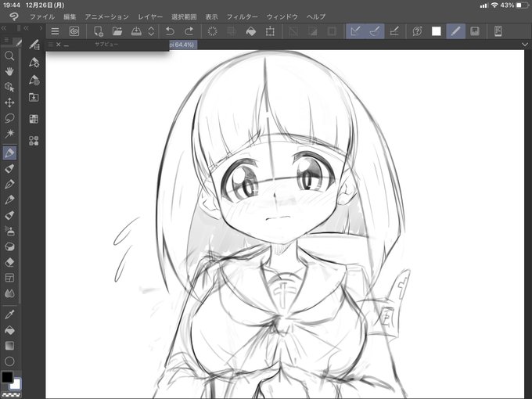
Task: Open the tool property panel icon
Action: point(34,62)
